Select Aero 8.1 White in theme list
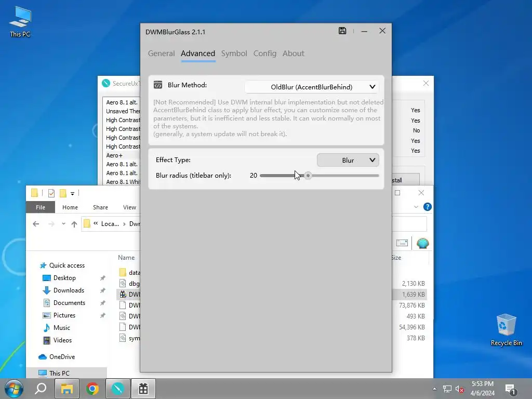 click(123, 182)
